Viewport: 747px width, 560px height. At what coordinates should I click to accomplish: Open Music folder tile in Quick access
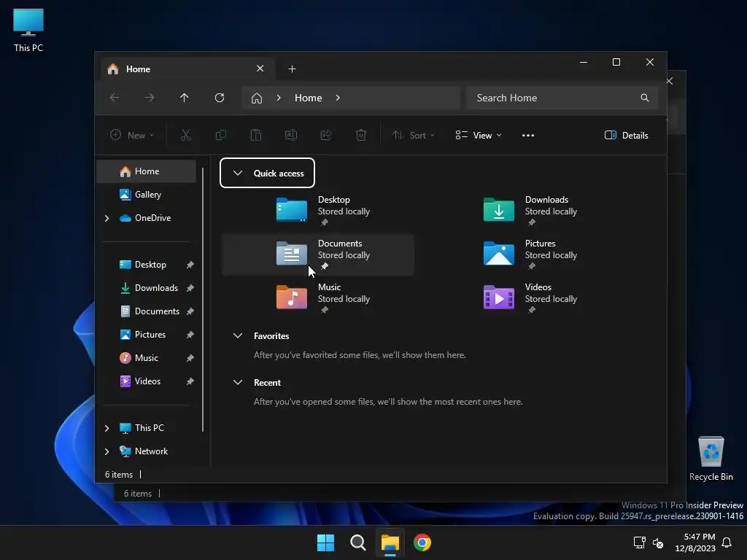point(318,298)
